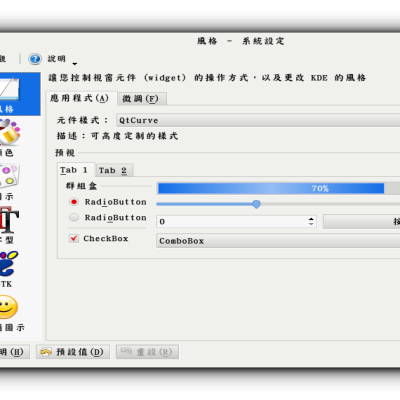
Task: Click the 群組盒 group box label
Action: [81, 186]
